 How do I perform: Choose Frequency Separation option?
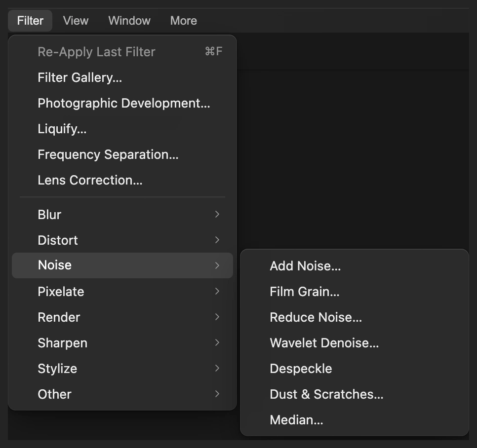tap(122, 154)
